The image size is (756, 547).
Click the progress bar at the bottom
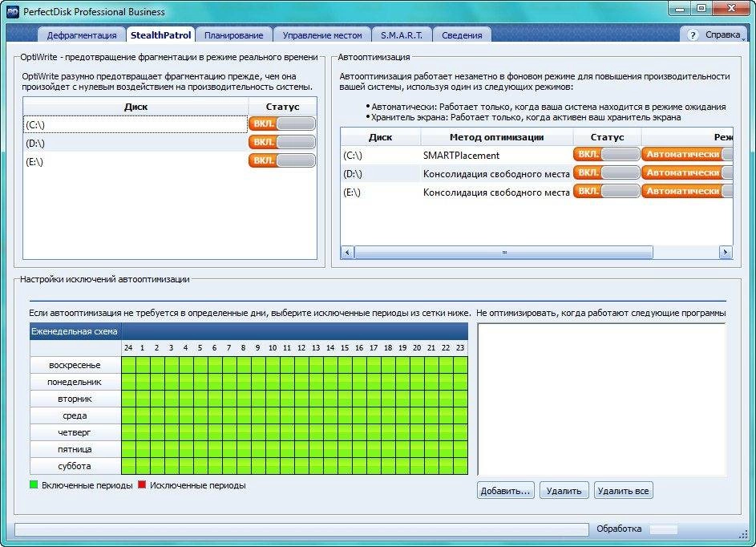coord(301,529)
